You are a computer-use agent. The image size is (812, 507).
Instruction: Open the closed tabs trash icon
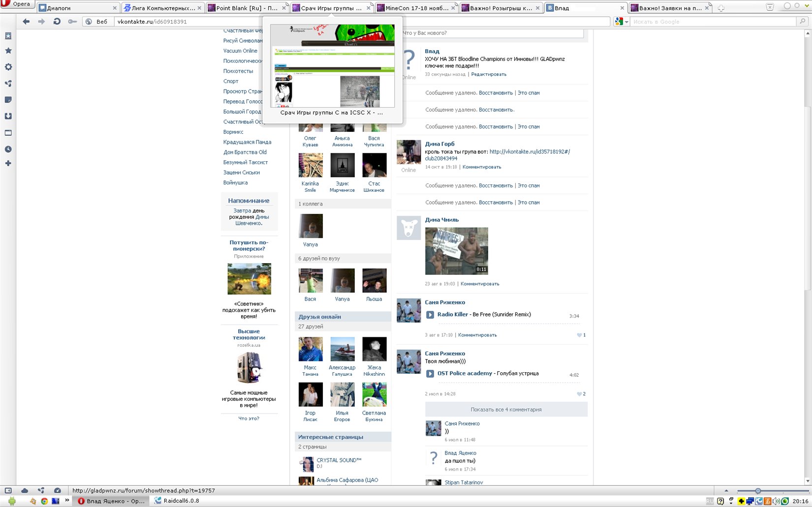[770, 7]
